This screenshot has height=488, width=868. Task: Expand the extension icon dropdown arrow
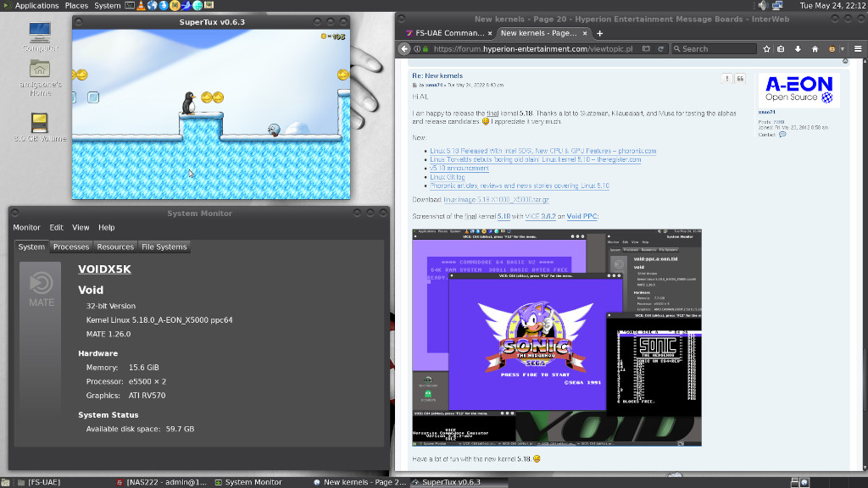[x=842, y=48]
